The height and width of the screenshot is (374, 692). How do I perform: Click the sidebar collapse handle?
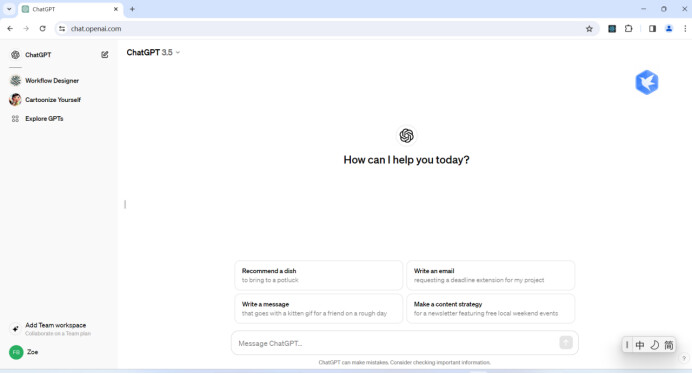click(x=125, y=204)
